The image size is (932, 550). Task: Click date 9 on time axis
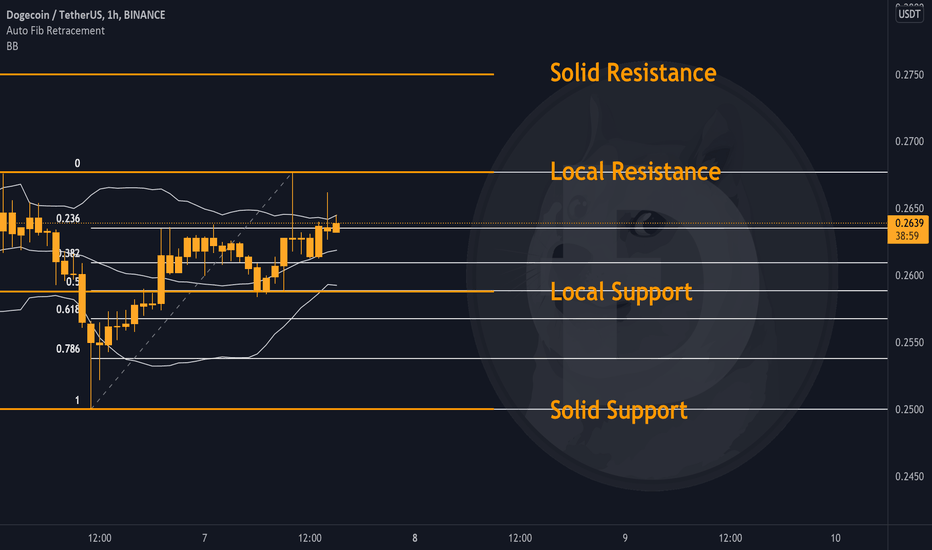click(625, 538)
